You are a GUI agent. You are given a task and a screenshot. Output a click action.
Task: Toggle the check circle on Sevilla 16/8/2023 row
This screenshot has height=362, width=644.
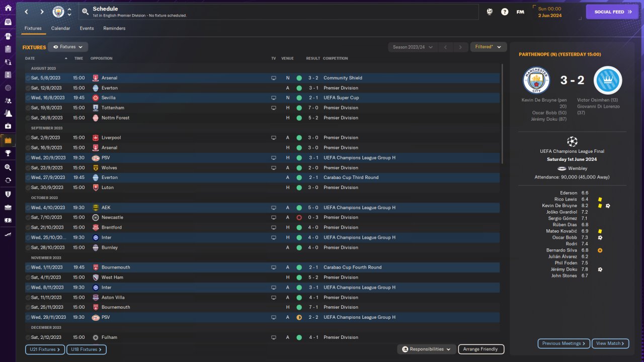pos(28,98)
